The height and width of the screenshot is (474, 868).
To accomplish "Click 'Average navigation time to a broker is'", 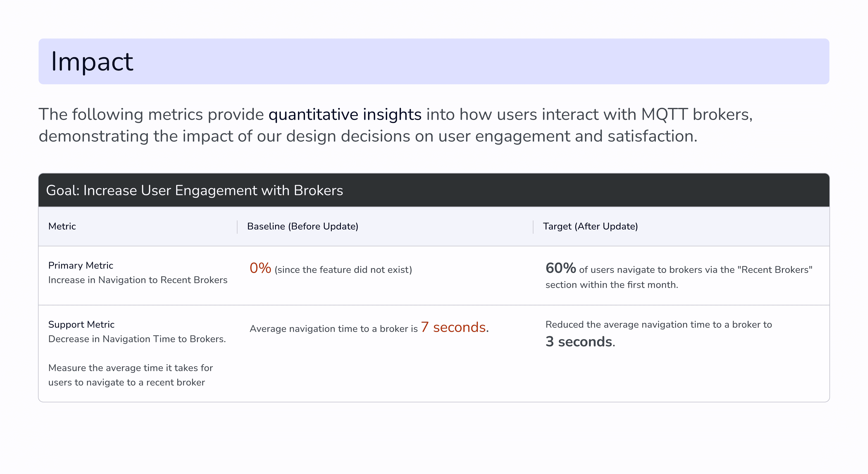I will [x=333, y=329].
